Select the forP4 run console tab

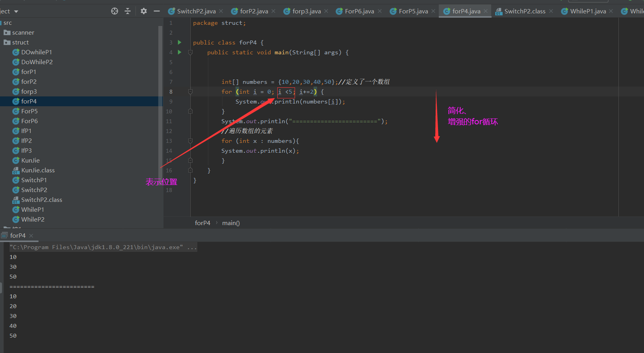click(18, 235)
